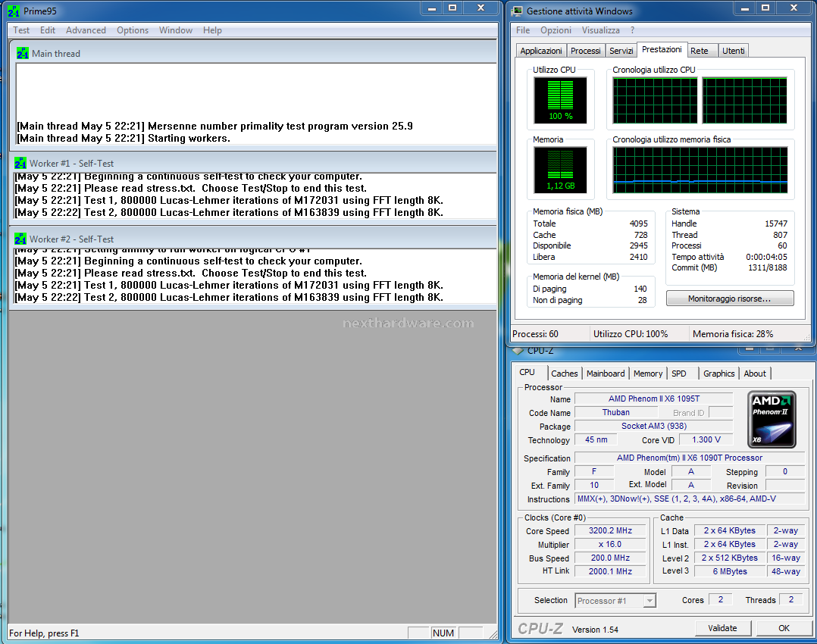Open the Opzioni menu in Task Manager

[556, 30]
